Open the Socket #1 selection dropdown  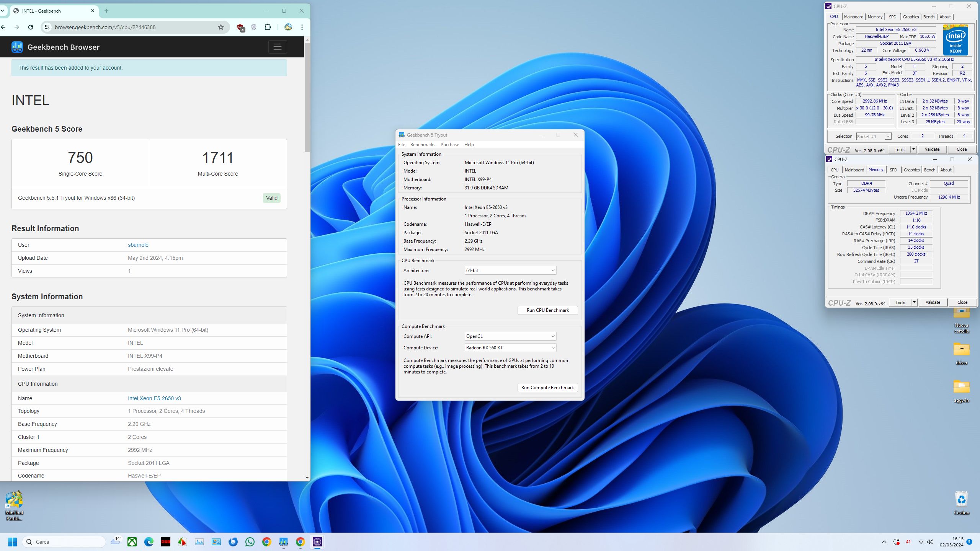(874, 137)
